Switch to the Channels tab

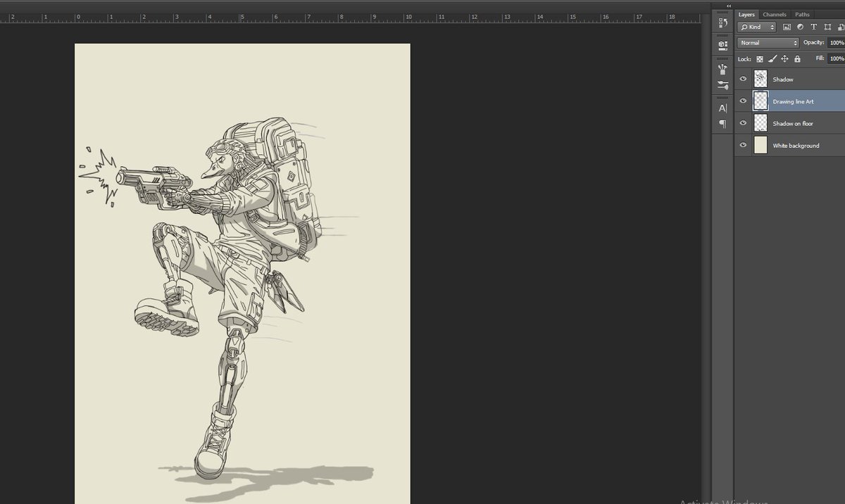(x=774, y=14)
